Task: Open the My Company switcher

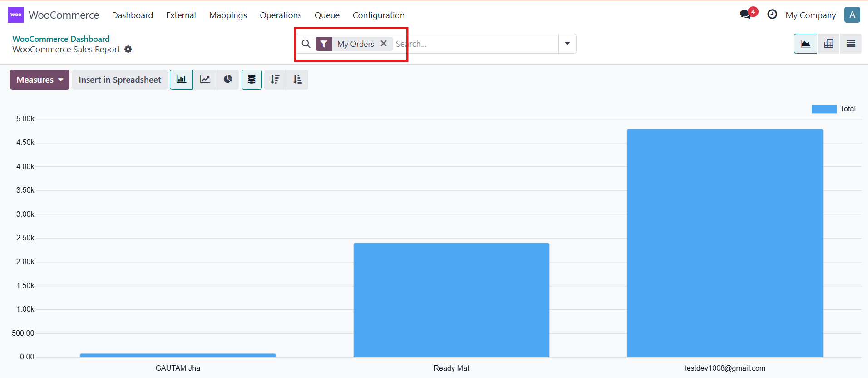Action: pyautogui.click(x=811, y=15)
